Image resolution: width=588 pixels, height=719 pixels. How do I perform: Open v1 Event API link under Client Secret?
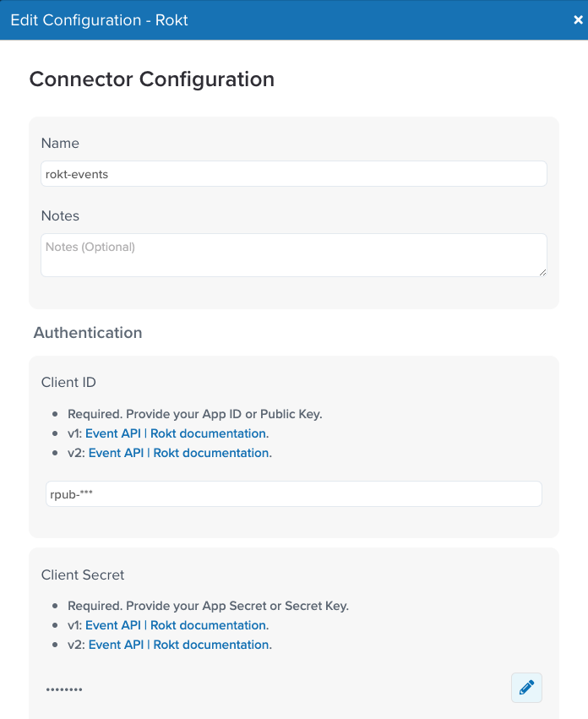pyautogui.click(x=113, y=625)
